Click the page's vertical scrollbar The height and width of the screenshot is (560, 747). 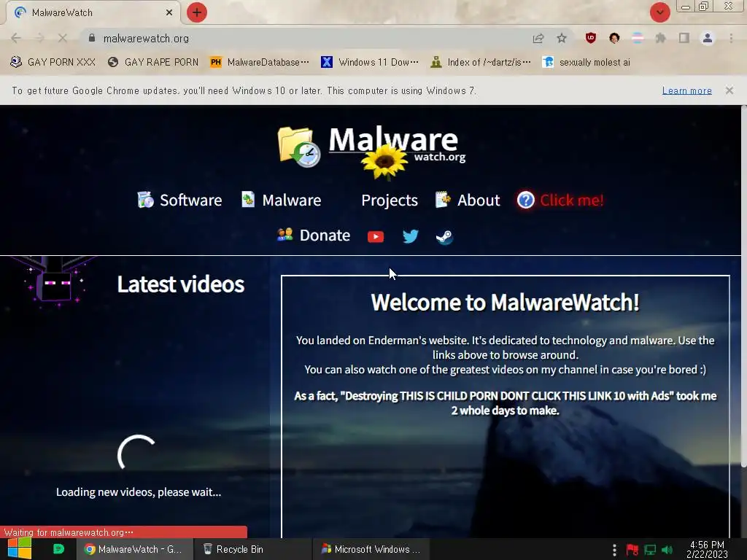click(743, 286)
